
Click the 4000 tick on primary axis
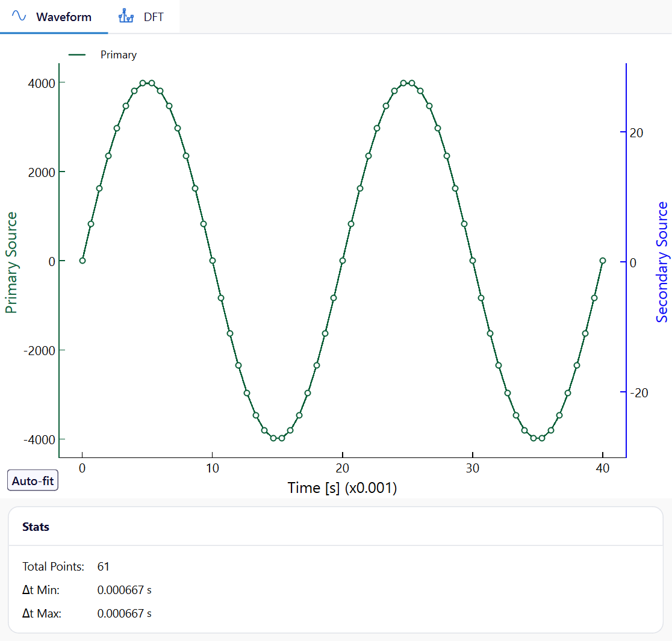click(x=42, y=83)
